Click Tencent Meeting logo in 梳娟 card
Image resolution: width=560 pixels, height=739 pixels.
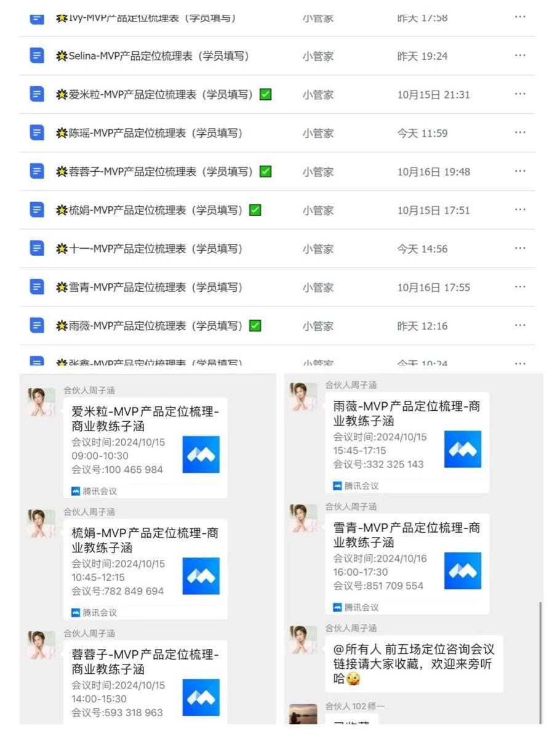click(x=201, y=576)
